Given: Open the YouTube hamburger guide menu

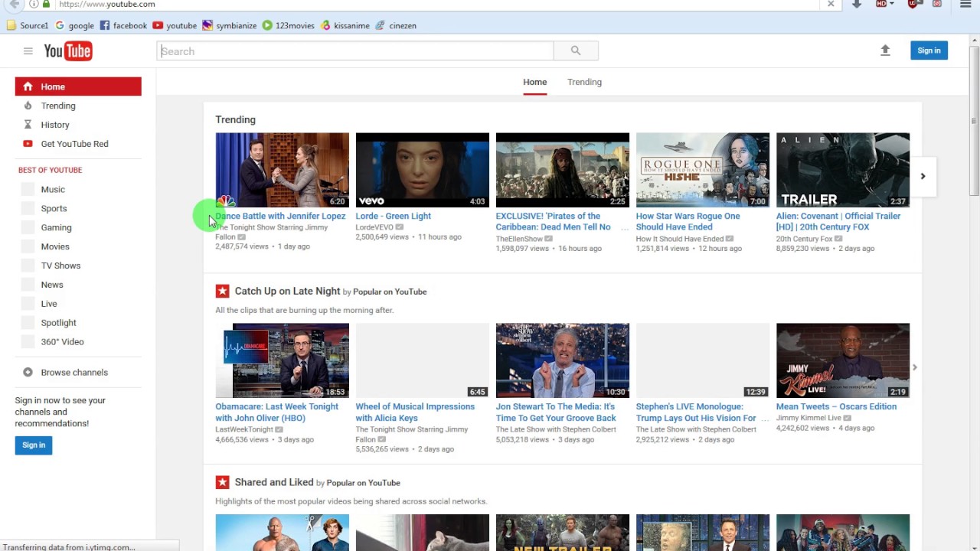Looking at the screenshot, I should (28, 51).
